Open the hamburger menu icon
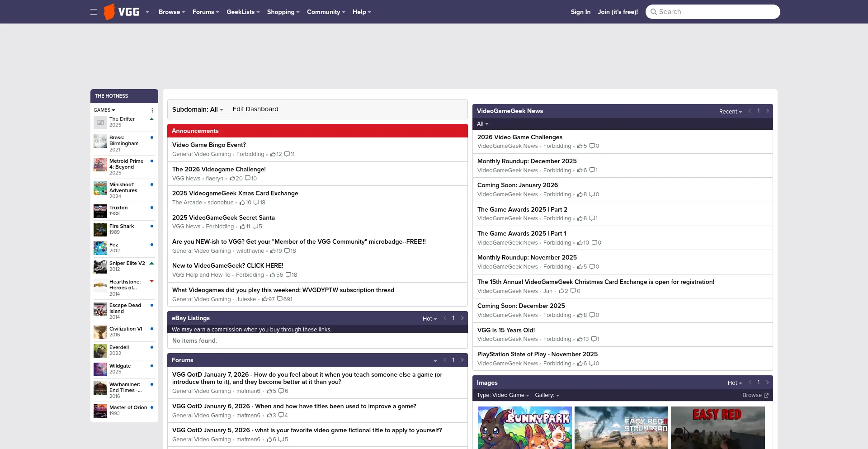Viewport: 868px width, 449px height. pyautogui.click(x=94, y=12)
